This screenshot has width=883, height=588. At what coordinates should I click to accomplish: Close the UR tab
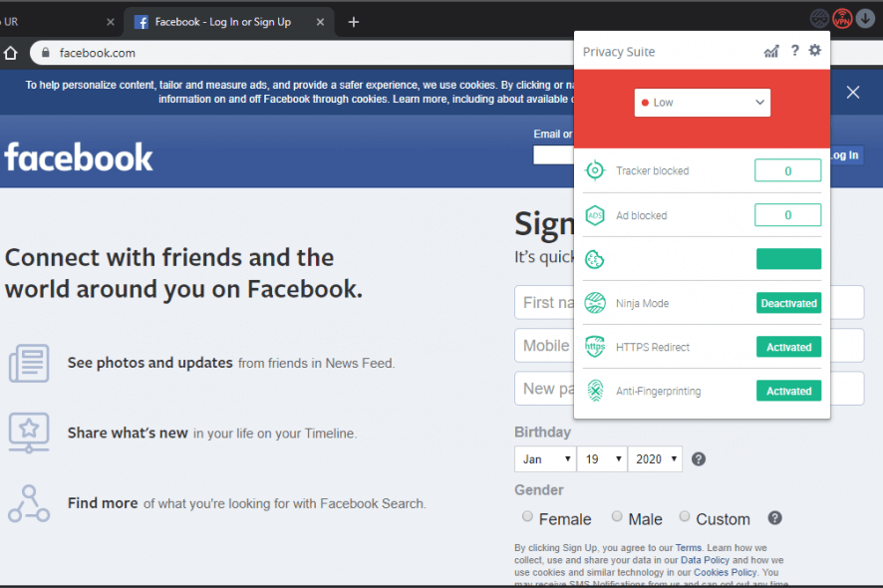tap(111, 22)
